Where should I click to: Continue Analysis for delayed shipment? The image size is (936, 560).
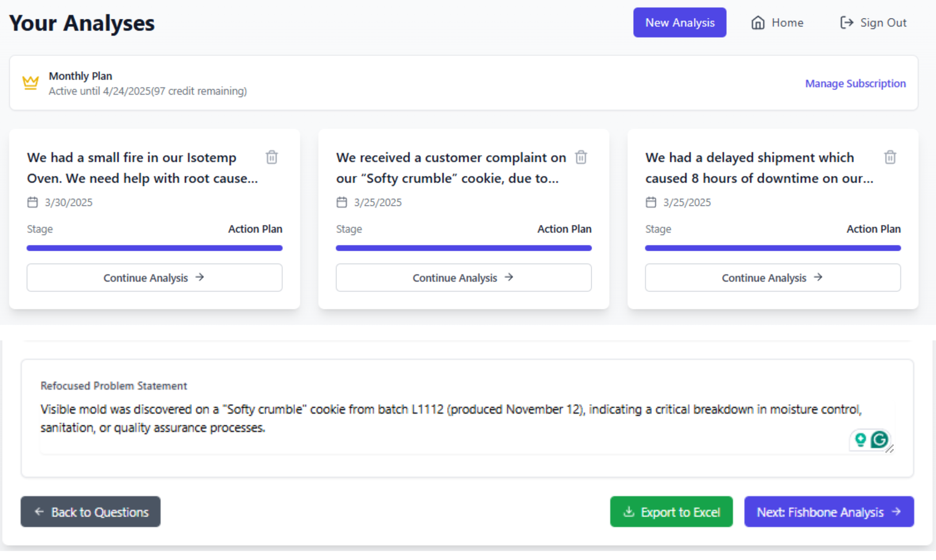[772, 278]
